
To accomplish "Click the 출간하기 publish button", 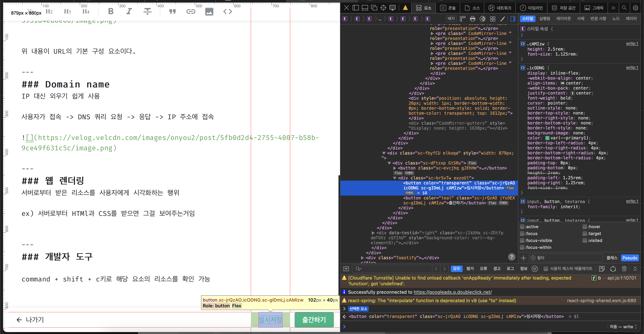I will (x=314, y=320).
